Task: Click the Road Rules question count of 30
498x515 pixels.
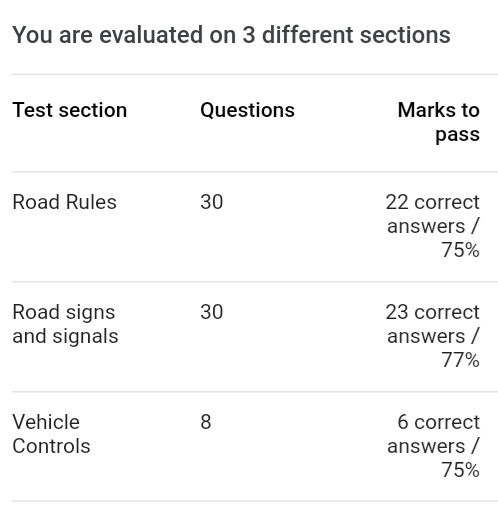Action: point(212,202)
